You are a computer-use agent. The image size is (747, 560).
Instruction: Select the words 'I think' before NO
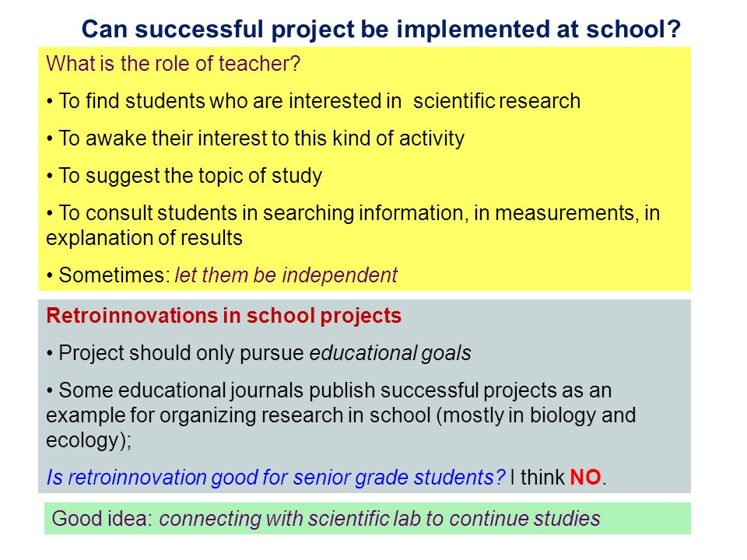(538, 477)
